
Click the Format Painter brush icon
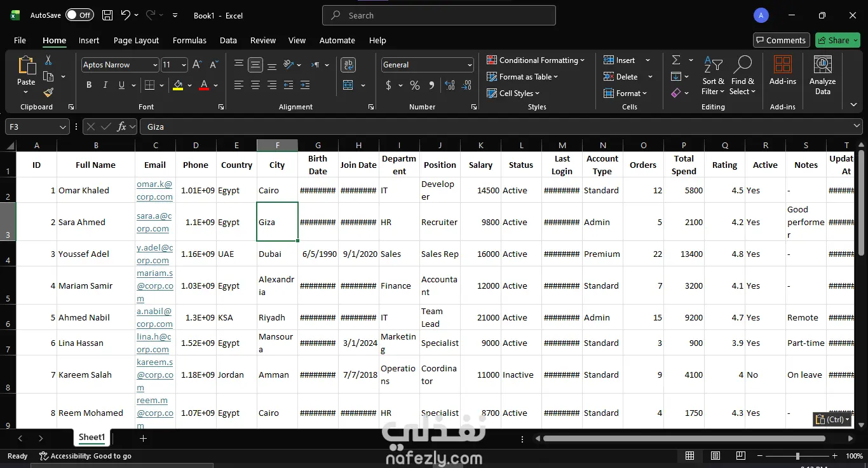[48, 93]
